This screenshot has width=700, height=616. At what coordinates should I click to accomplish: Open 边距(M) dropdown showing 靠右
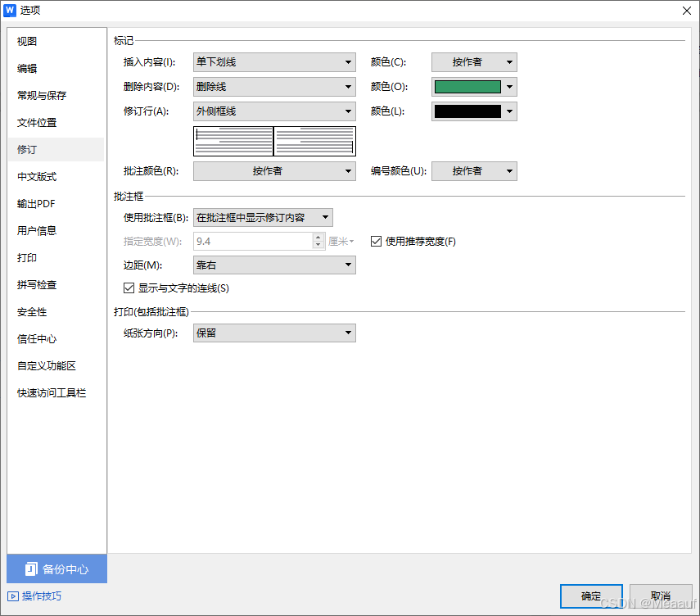274,265
